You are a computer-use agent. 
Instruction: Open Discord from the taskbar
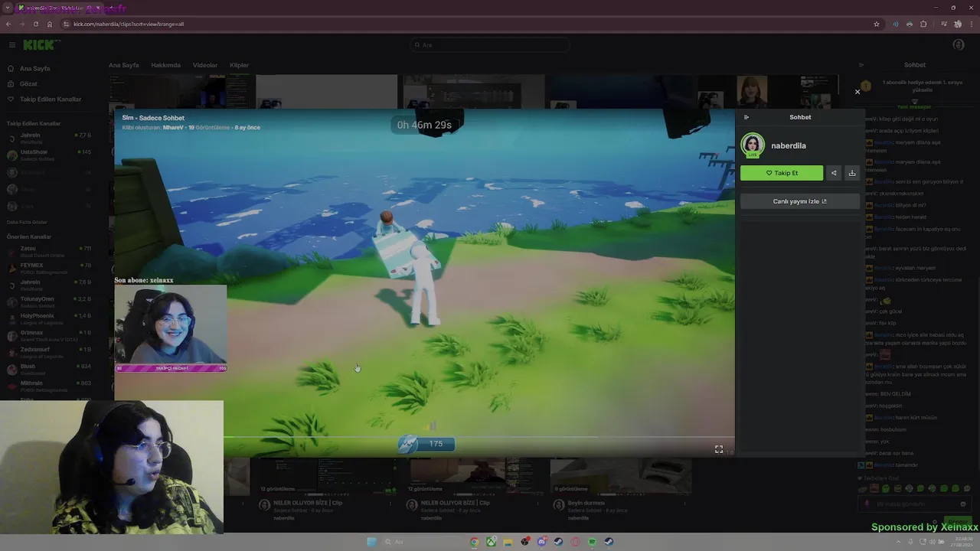(541, 542)
